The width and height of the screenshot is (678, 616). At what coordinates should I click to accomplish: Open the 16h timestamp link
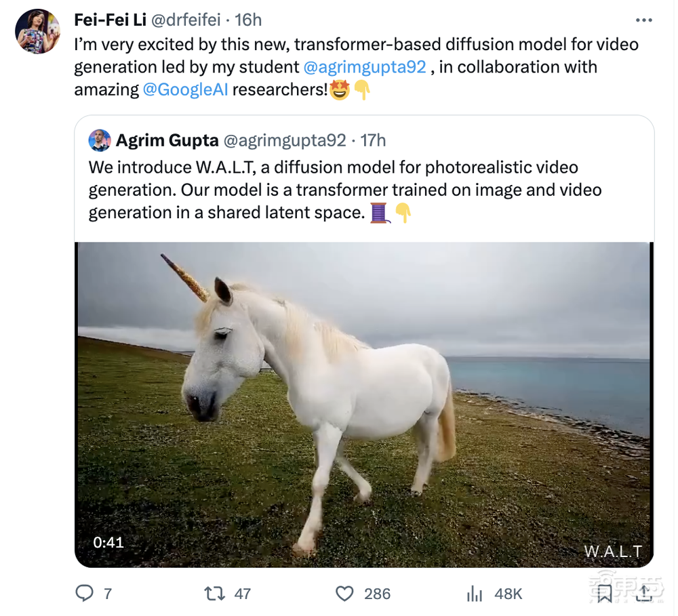coord(248,20)
